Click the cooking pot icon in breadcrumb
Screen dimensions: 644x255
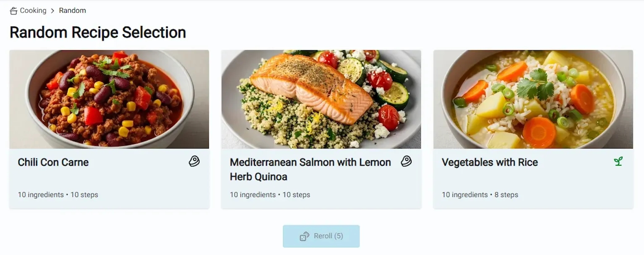(x=13, y=11)
